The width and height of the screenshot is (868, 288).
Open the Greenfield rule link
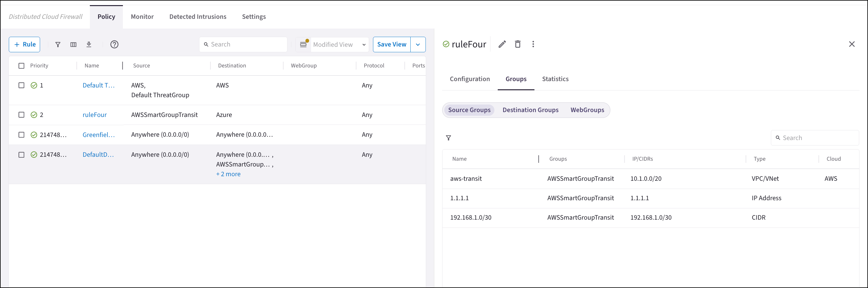(98, 135)
